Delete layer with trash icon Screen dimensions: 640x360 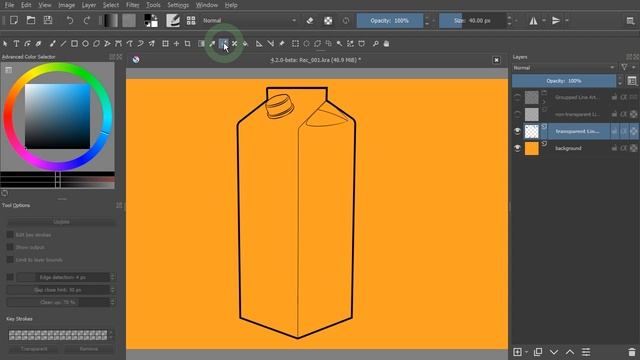pyautogui.click(x=632, y=352)
